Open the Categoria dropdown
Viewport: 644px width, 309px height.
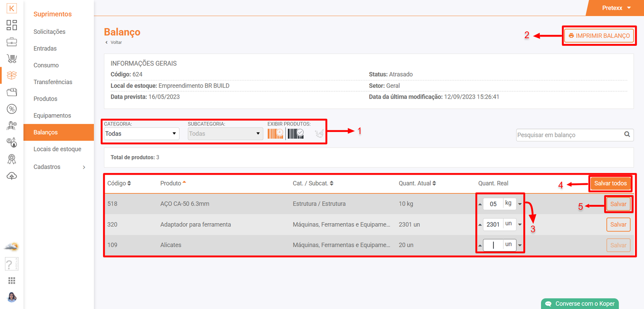(x=141, y=134)
